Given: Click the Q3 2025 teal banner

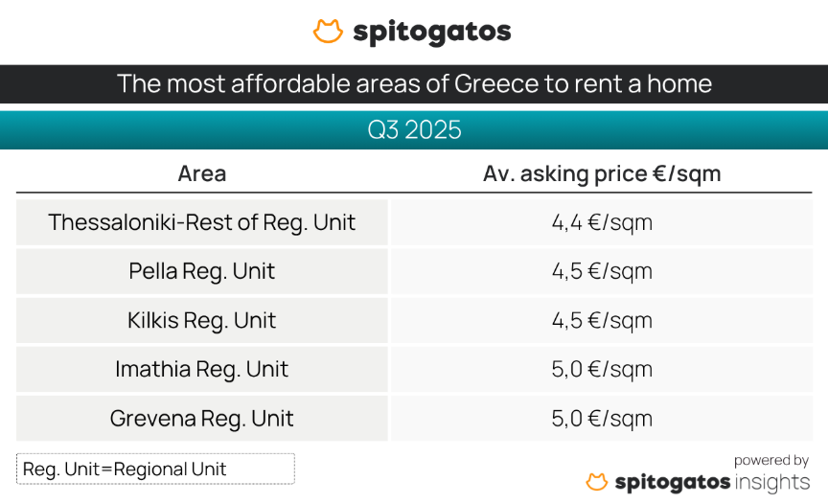Looking at the screenshot, I should [x=414, y=130].
